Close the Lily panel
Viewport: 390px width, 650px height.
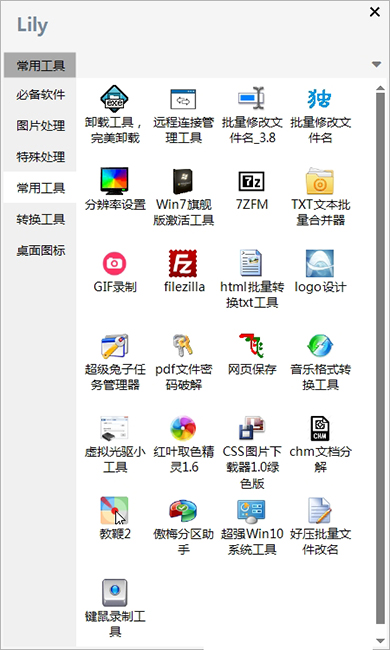(x=375, y=12)
